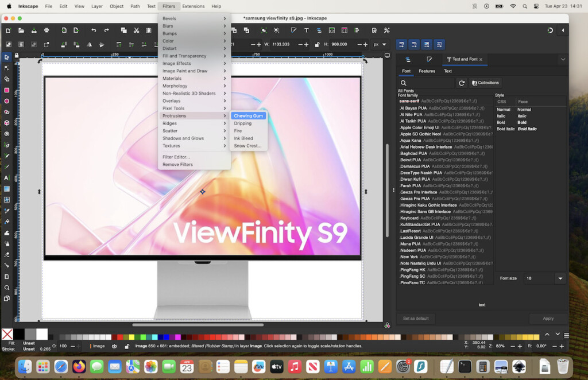Expand the Color filter submenu
Viewport: 588px width, 380px height.
click(194, 41)
